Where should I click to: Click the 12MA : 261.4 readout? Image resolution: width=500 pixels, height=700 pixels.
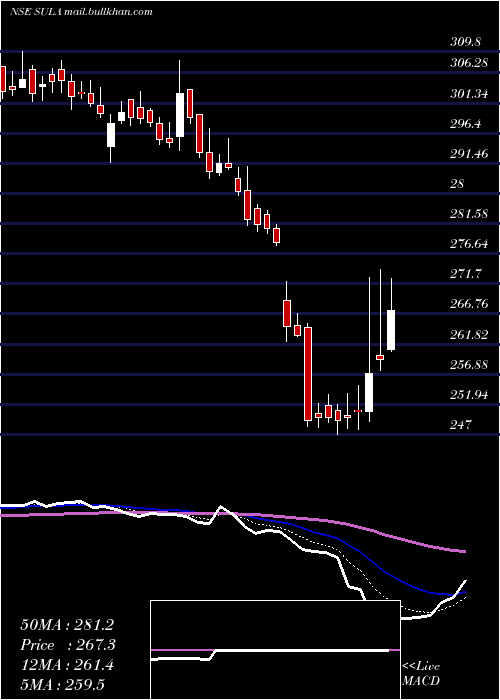[x=67, y=665]
